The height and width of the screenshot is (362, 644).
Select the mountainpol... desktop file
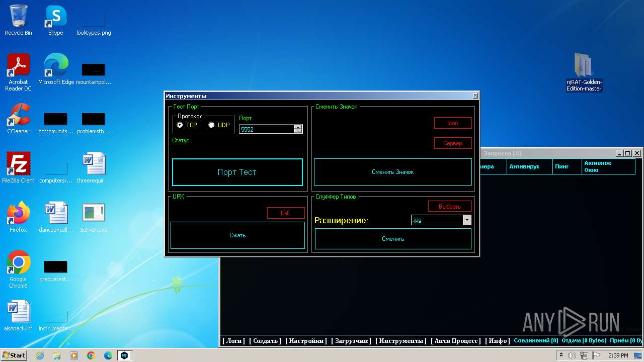pos(94,73)
